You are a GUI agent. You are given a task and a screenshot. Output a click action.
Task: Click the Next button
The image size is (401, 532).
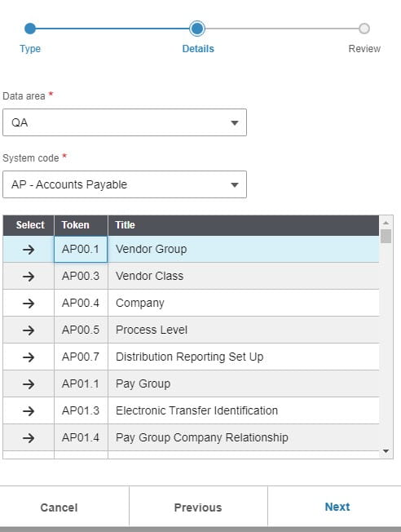(337, 507)
